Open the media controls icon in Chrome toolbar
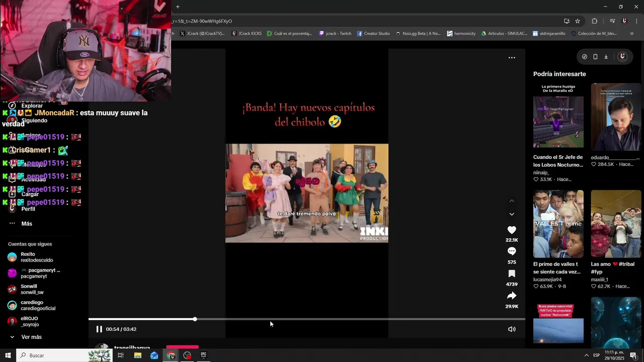 612,21
